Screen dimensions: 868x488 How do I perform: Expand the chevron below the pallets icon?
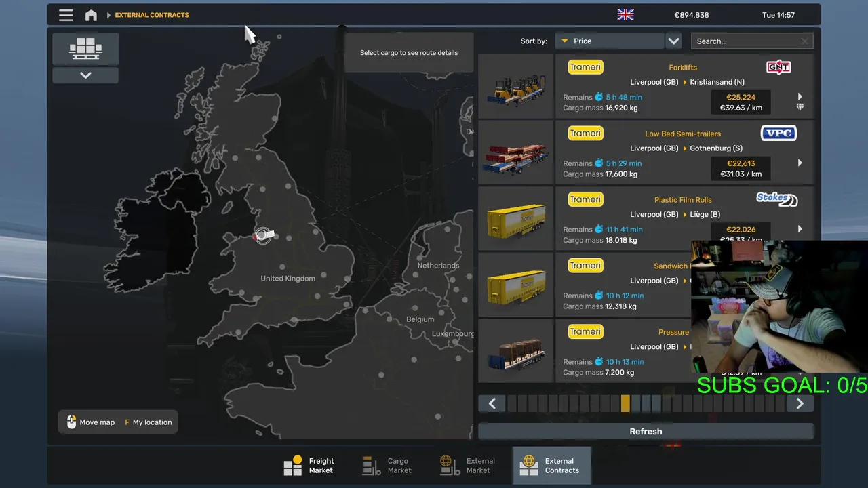[85, 75]
